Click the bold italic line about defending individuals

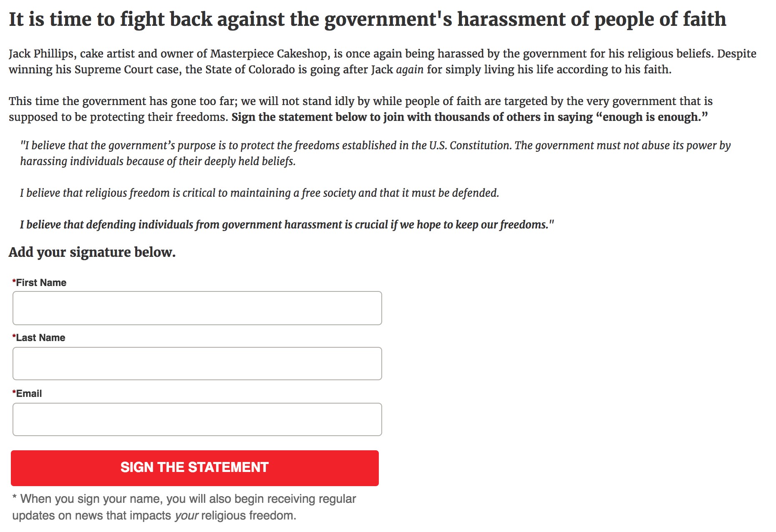[x=287, y=225]
